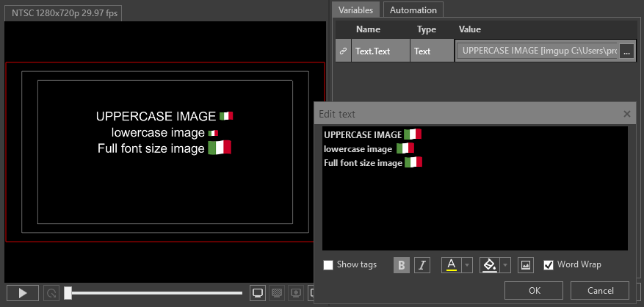Click 'Full font size image' line in editor
This screenshot has height=307, width=644.
363,163
